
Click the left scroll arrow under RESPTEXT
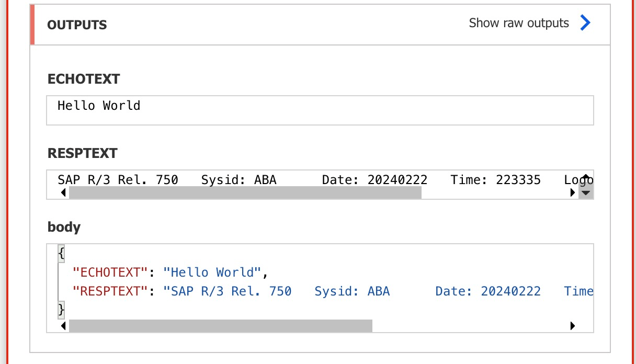pos(63,192)
